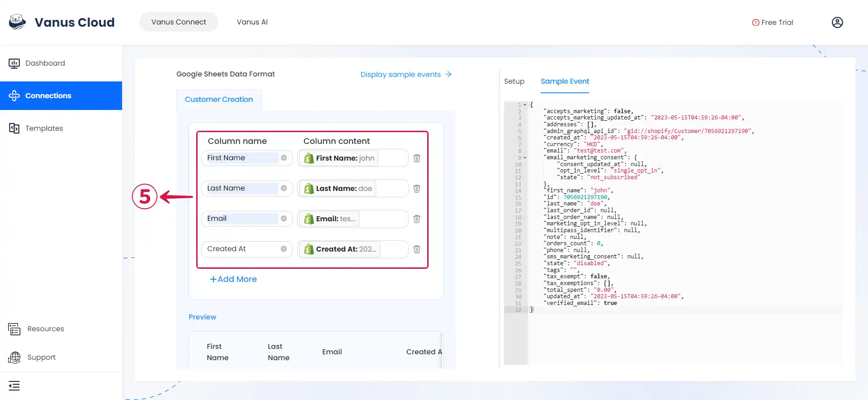Click the Free Trial warning icon
Screen dimensions: 868x400
coord(755,23)
